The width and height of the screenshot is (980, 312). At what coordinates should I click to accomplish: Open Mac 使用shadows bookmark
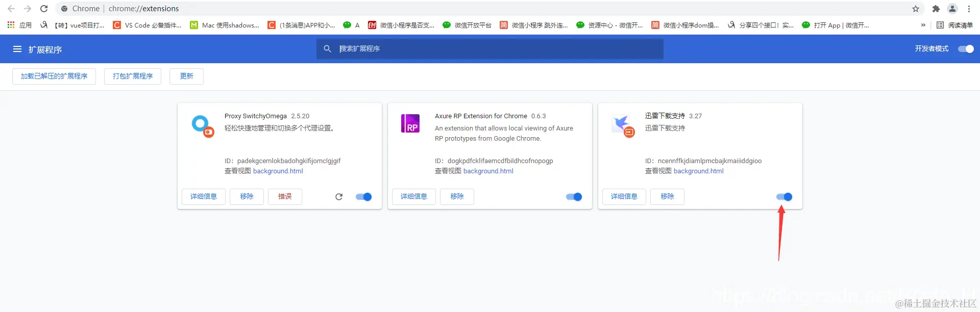coord(225,25)
